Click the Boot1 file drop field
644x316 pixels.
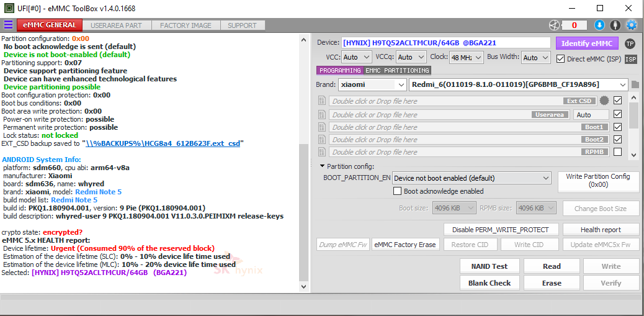(470, 127)
